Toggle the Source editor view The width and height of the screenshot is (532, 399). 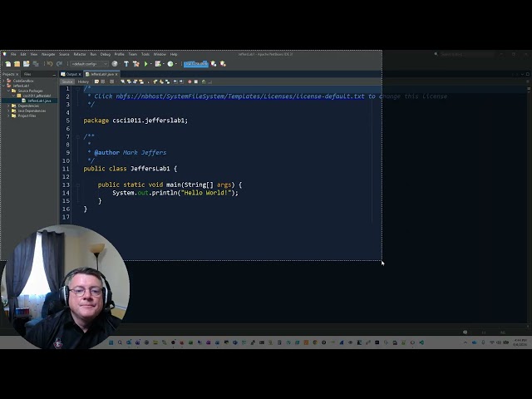[x=67, y=81]
